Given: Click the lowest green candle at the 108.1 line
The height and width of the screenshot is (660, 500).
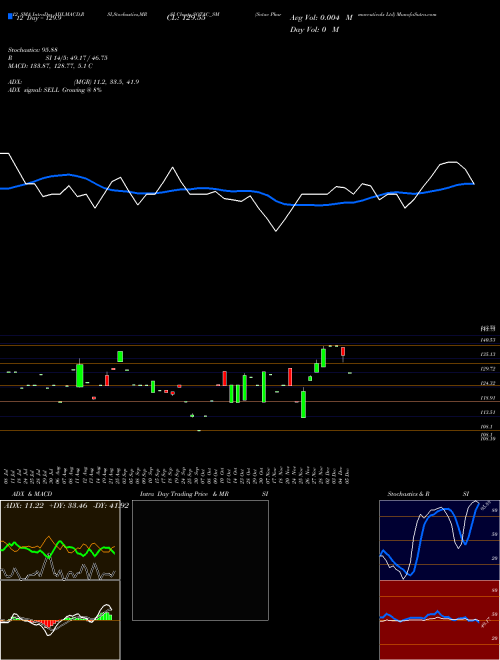Looking at the screenshot, I should [x=199, y=431].
